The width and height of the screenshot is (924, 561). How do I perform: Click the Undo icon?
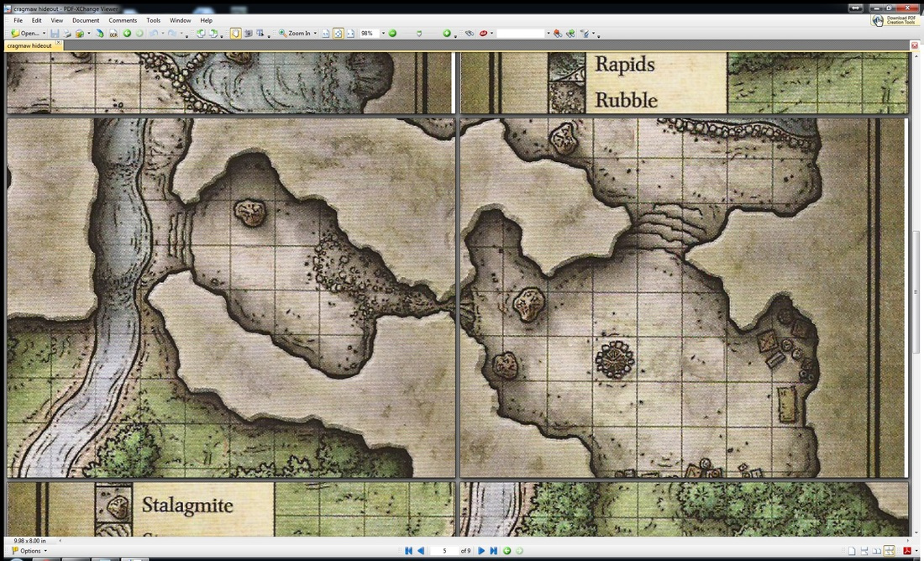coord(155,34)
